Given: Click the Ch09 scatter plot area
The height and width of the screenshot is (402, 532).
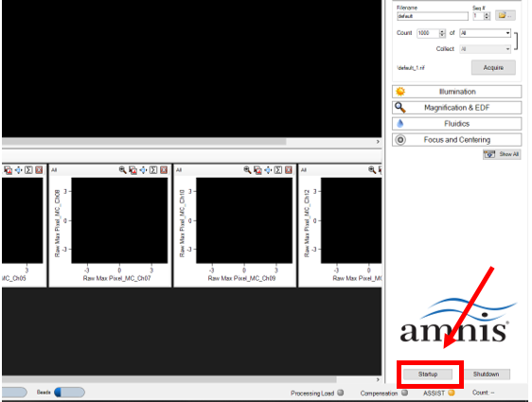Looking at the screenshot, I should (244, 220).
